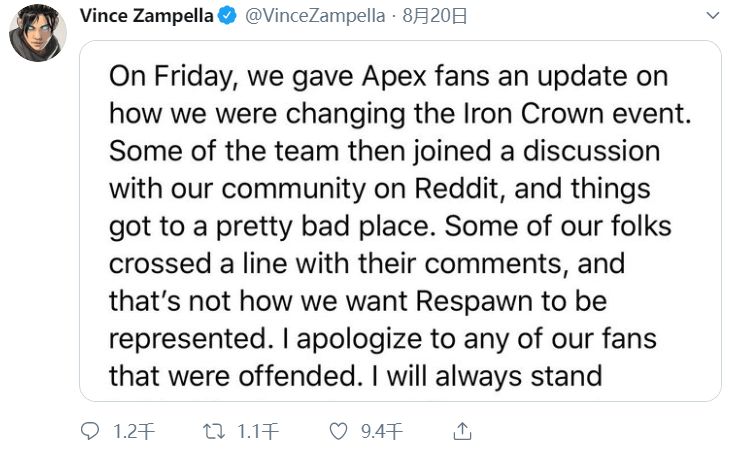
Task: Click the retweet arrows icon
Action: (x=213, y=431)
